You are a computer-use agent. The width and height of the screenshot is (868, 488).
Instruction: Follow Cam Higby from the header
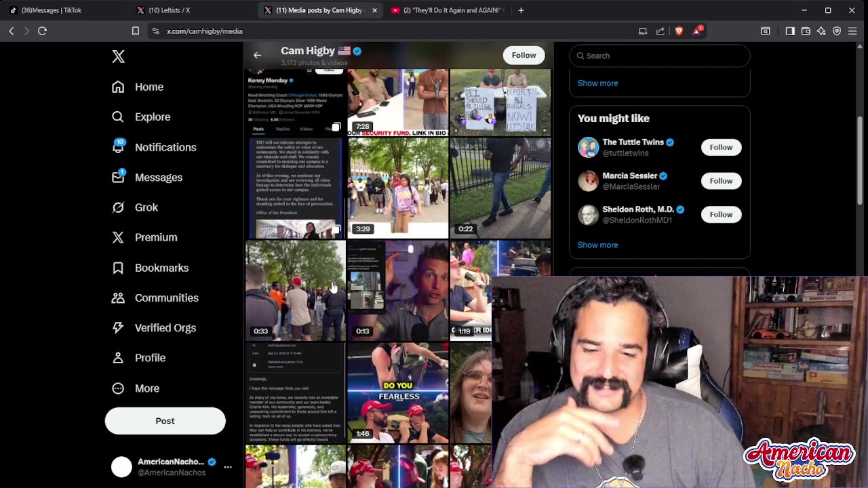tap(524, 56)
